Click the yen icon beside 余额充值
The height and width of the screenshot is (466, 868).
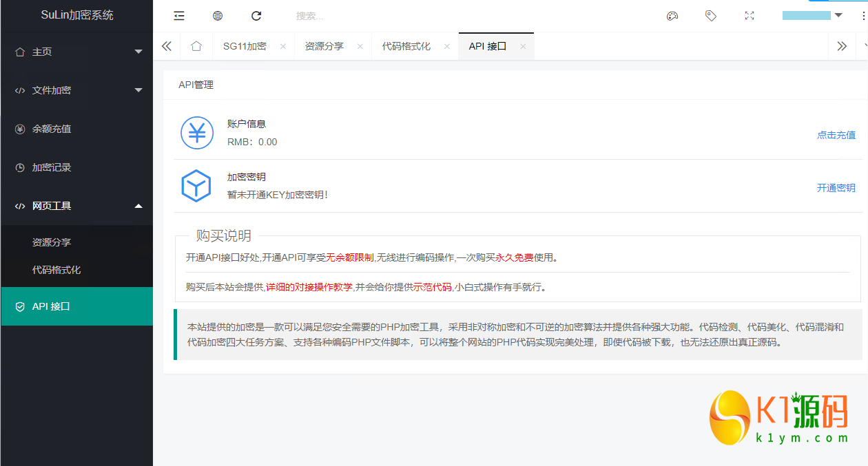pos(19,129)
